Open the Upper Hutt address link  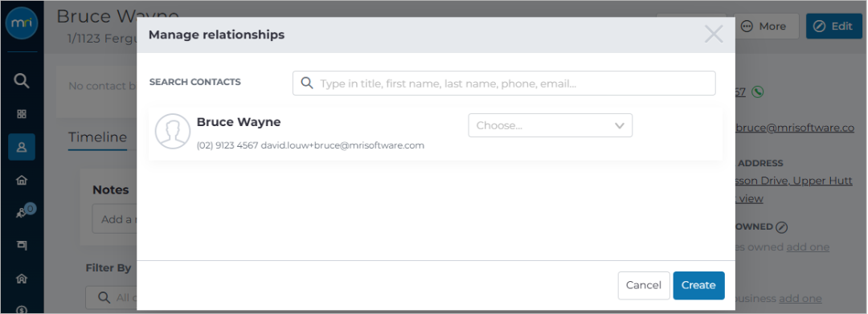(x=794, y=181)
